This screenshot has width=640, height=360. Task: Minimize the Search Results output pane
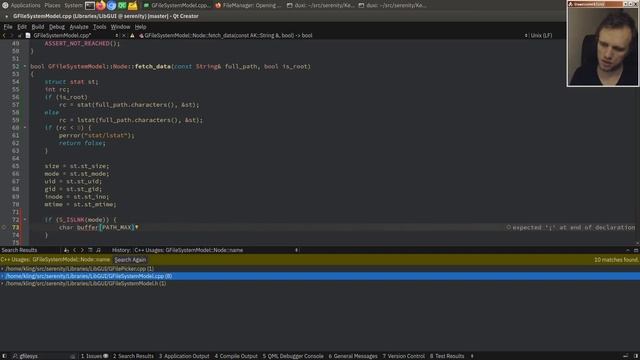click(636, 250)
